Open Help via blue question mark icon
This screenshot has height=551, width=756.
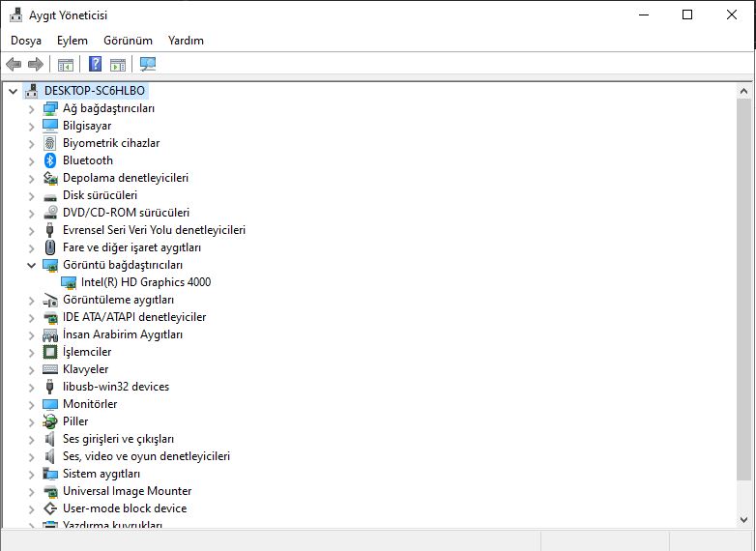pos(95,65)
